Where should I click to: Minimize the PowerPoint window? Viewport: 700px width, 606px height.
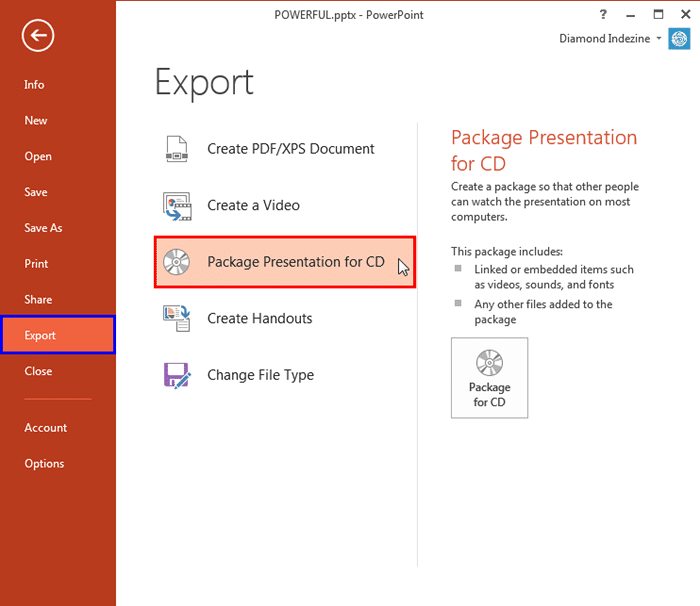click(x=630, y=15)
